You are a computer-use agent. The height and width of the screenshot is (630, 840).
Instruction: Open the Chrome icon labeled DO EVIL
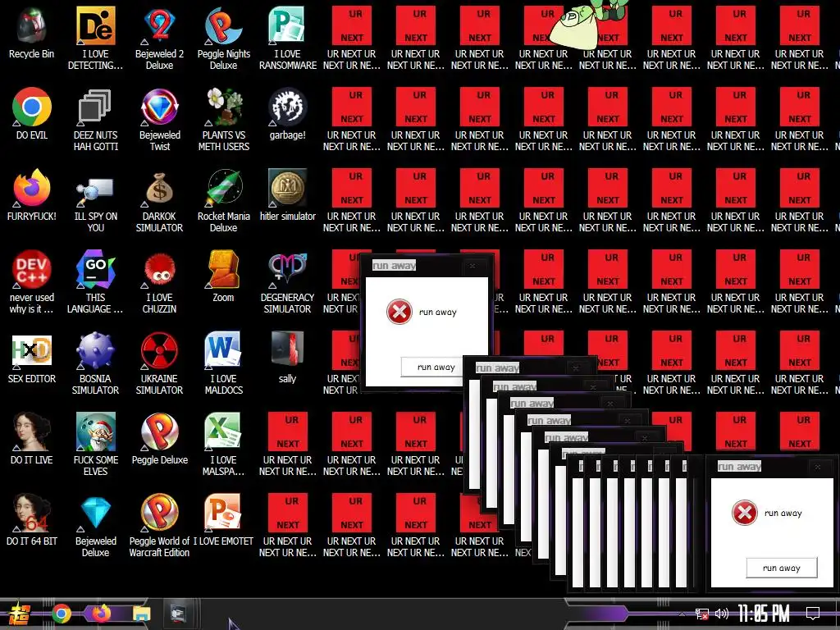click(32, 107)
